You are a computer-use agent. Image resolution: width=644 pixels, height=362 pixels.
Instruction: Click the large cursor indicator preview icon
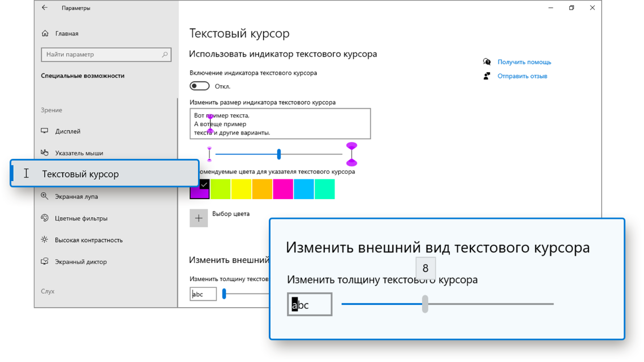pos(351,154)
